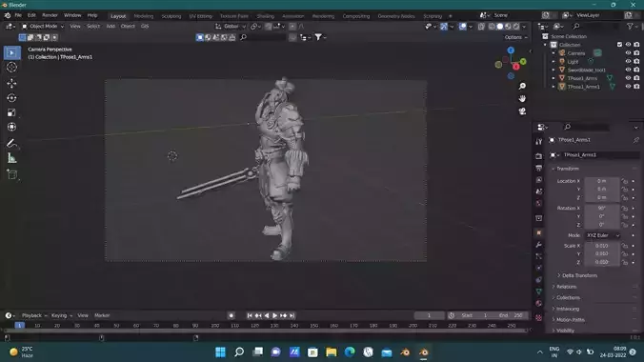Viewport: 644px width, 362px height.
Task: Select the Move tool
Action: tap(12, 83)
